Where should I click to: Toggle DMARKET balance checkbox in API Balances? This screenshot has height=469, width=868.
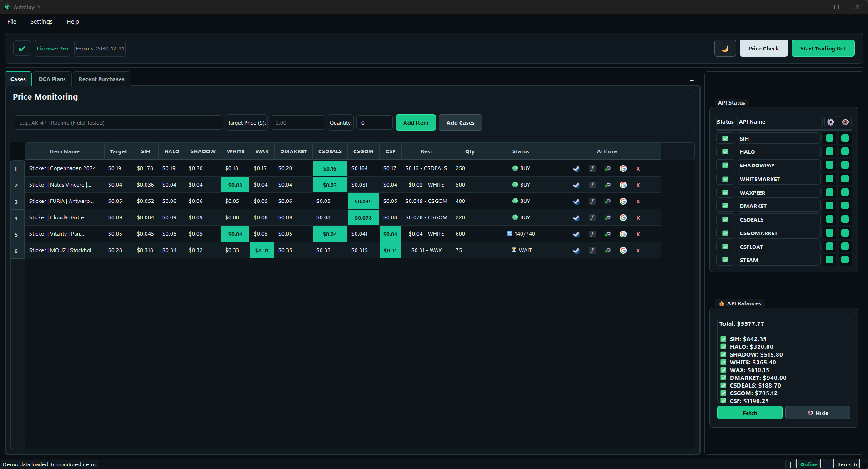click(723, 378)
